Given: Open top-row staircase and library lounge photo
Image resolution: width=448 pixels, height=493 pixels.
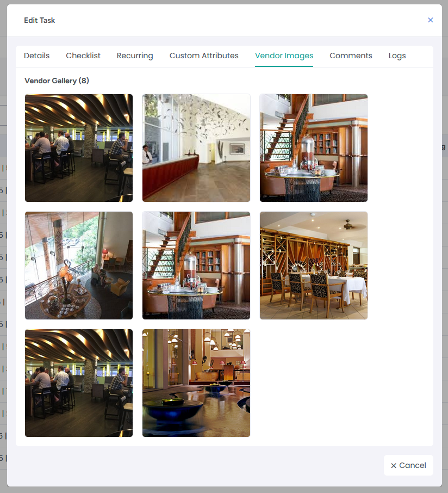Looking at the screenshot, I should (x=314, y=148).
